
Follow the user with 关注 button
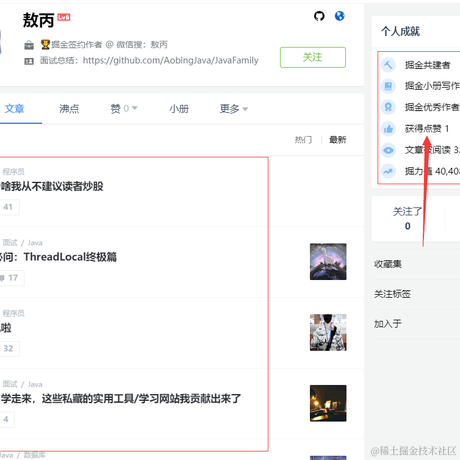313,57
